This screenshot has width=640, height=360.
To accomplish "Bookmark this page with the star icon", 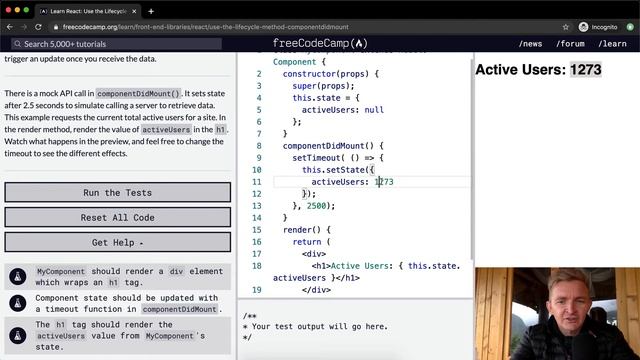I will coord(566,27).
